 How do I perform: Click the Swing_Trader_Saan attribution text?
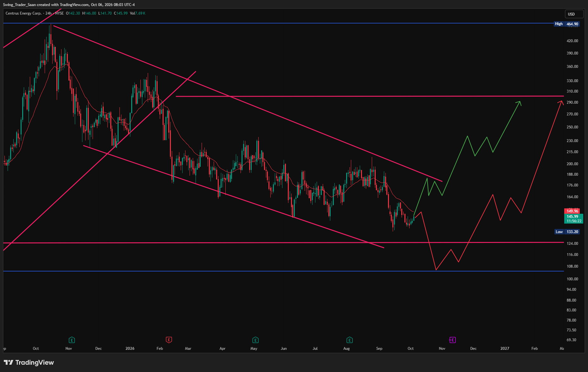pyautogui.click(x=19, y=5)
